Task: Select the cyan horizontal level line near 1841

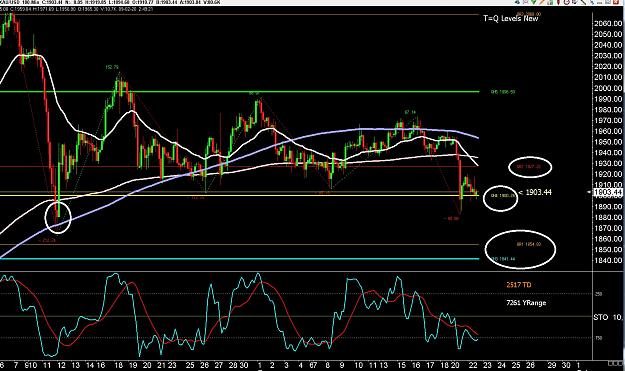Action: [239, 259]
